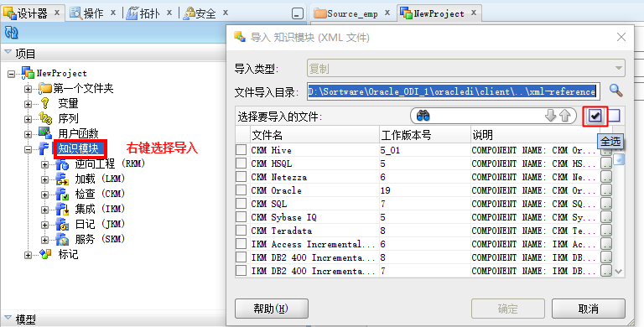Expand the 变量 node

(x=28, y=104)
